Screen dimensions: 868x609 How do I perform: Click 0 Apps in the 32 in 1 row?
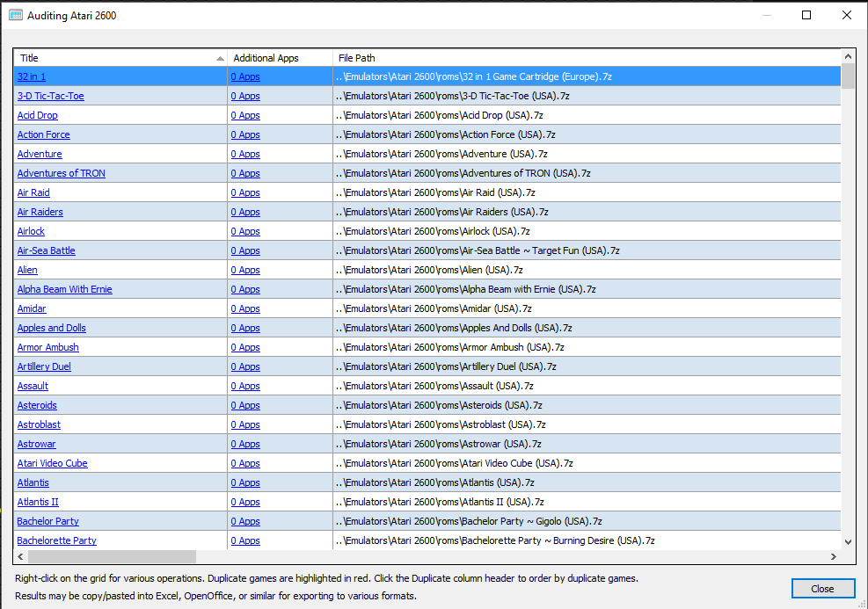tap(245, 76)
